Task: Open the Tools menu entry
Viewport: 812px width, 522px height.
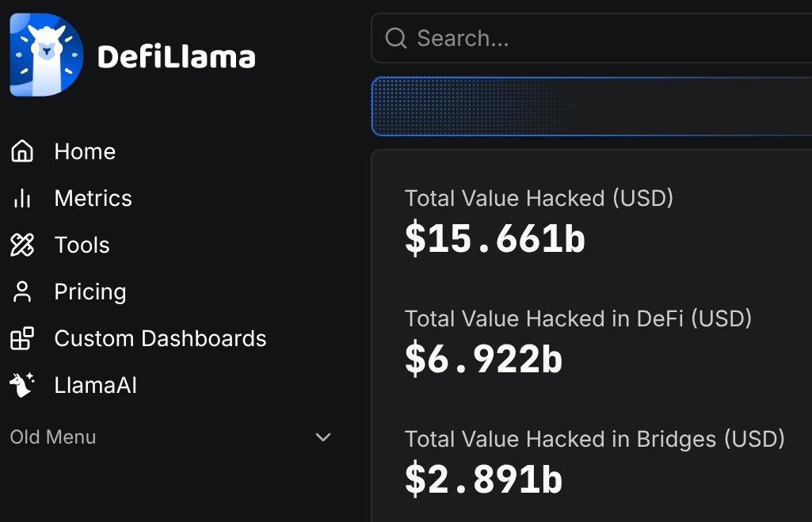Action: 82,245
